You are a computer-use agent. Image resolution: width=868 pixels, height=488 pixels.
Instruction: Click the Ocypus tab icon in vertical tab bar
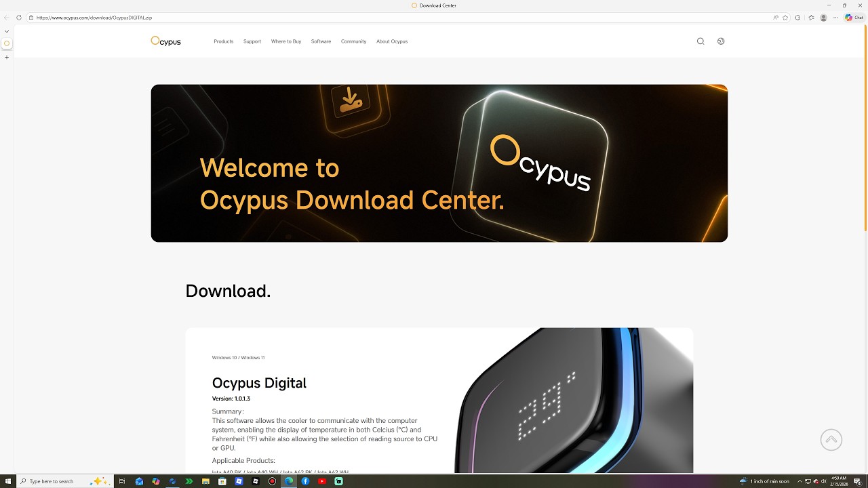click(x=7, y=43)
